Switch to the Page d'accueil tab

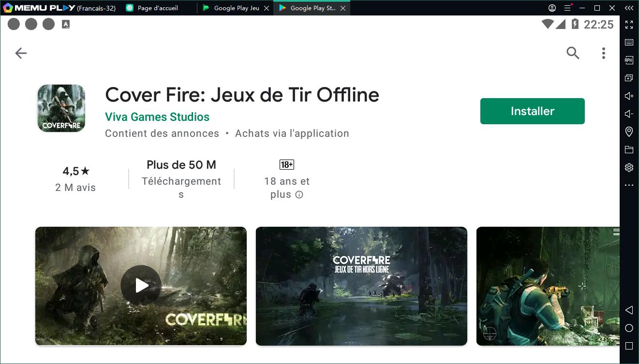click(x=157, y=8)
